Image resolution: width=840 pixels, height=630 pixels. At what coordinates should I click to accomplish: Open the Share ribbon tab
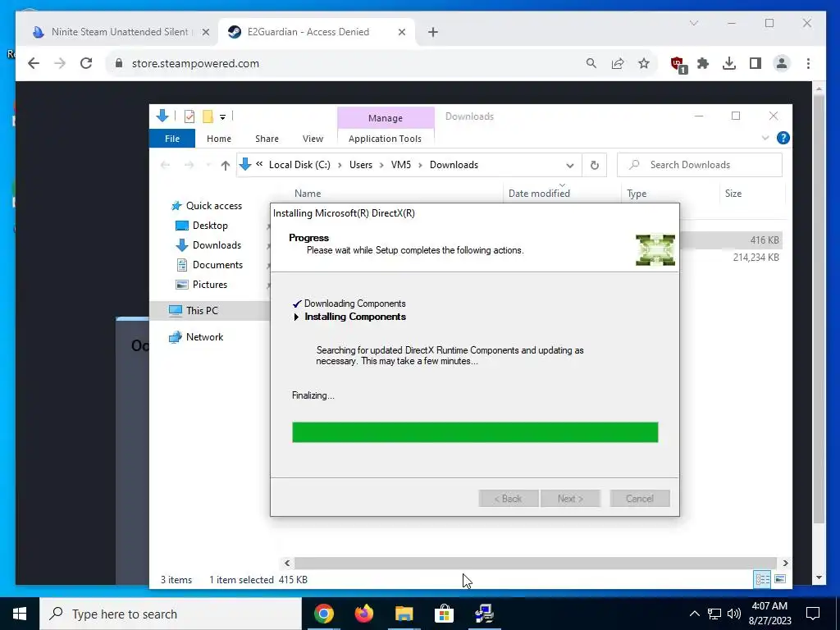(x=267, y=139)
